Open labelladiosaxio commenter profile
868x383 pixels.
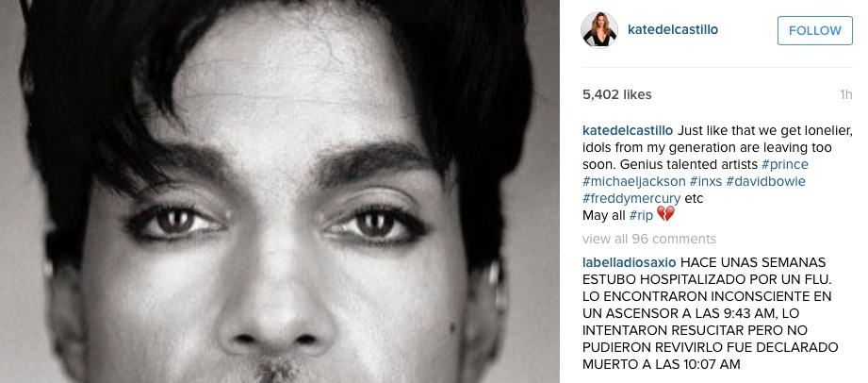[x=630, y=262]
